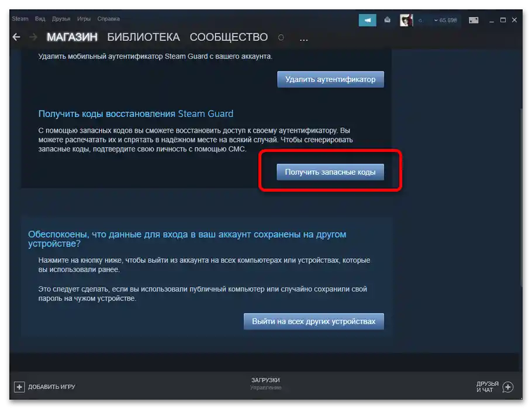
Task: Open the Справка menu
Action: tap(108, 19)
